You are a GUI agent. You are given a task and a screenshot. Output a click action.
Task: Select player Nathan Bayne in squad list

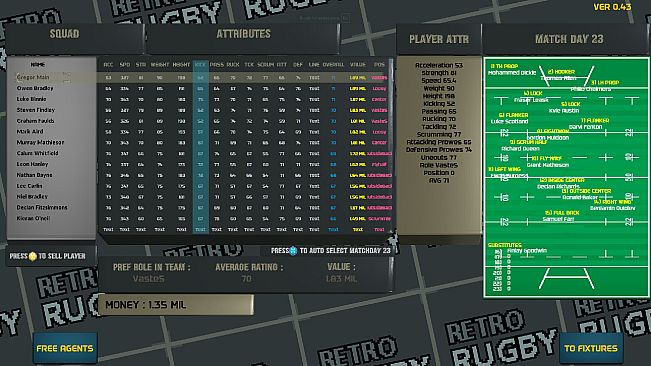(x=34, y=175)
